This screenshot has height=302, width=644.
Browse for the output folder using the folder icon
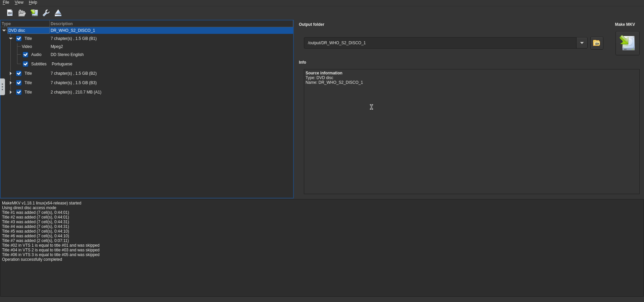596,43
